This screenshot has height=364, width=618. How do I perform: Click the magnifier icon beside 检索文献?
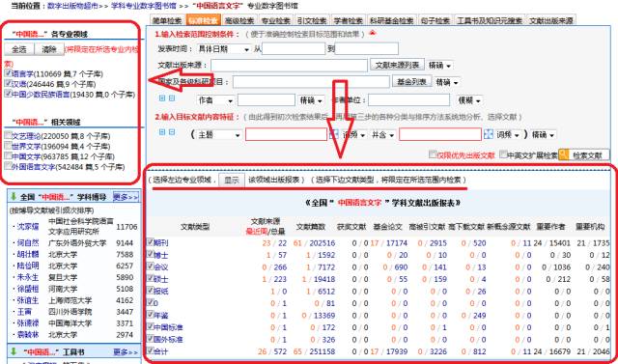tap(564, 154)
